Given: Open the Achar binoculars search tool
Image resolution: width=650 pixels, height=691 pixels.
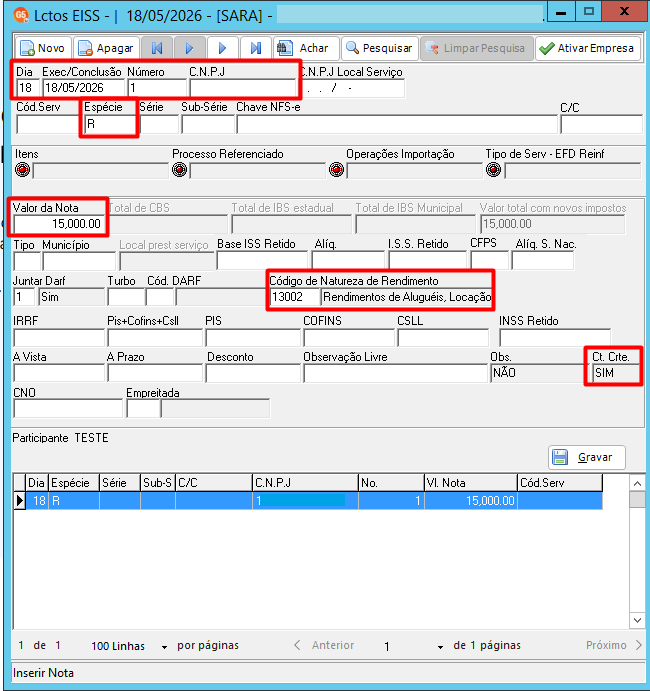Looking at the screenshot, I should [x=306, y=48].
